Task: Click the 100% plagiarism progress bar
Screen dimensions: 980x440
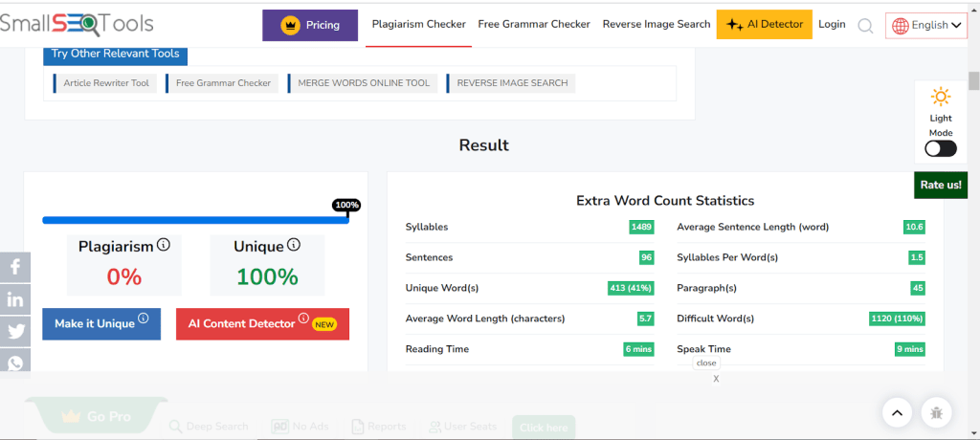Action: [x=195, y=220]
